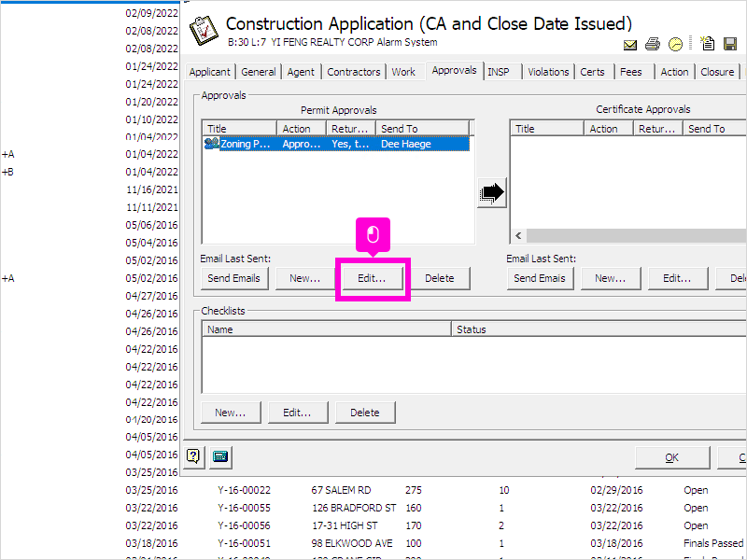
Task: Go to the Agent tab
Action: (301, 72)
